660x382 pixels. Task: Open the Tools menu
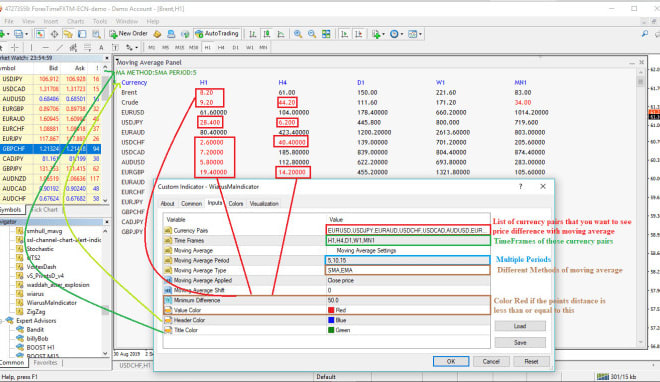tap(99, 21)
